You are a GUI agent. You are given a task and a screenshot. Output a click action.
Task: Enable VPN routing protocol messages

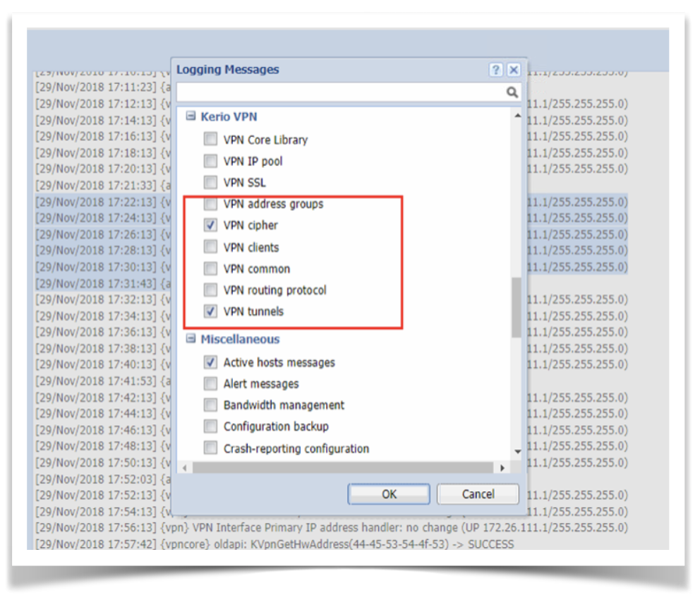click(210, 289)
